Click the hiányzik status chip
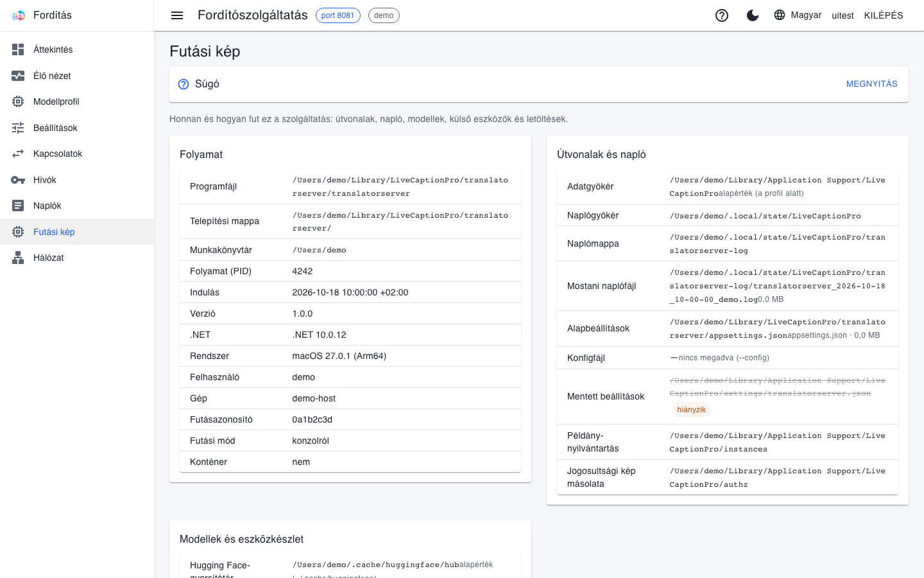This screenshot has height=578, width=924. tap(692, 410)
